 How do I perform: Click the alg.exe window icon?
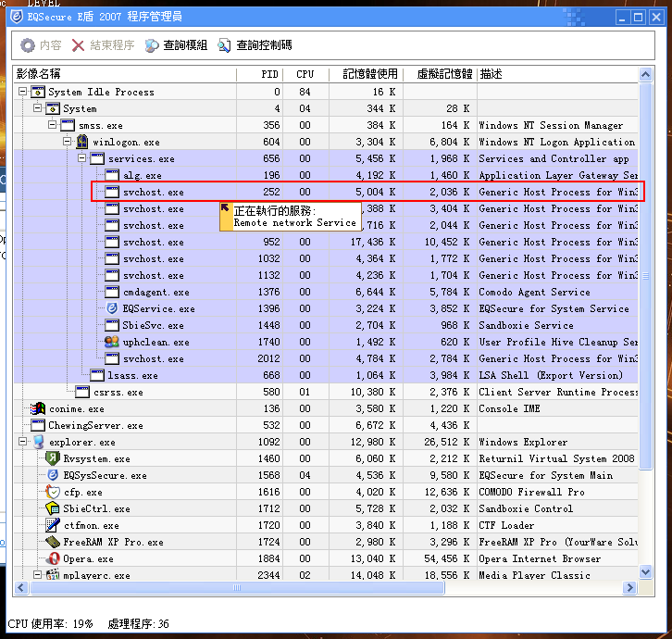112,175
